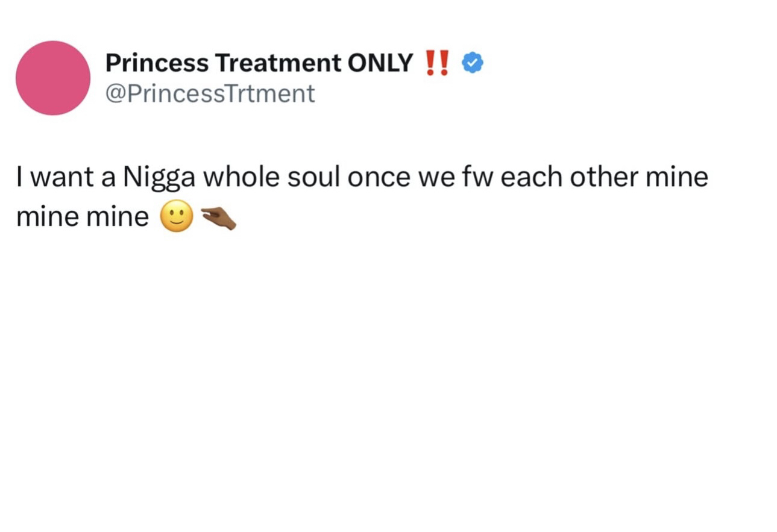Click the letter "I" starting the tweet
777x532 pixels.
pos(19,177)
